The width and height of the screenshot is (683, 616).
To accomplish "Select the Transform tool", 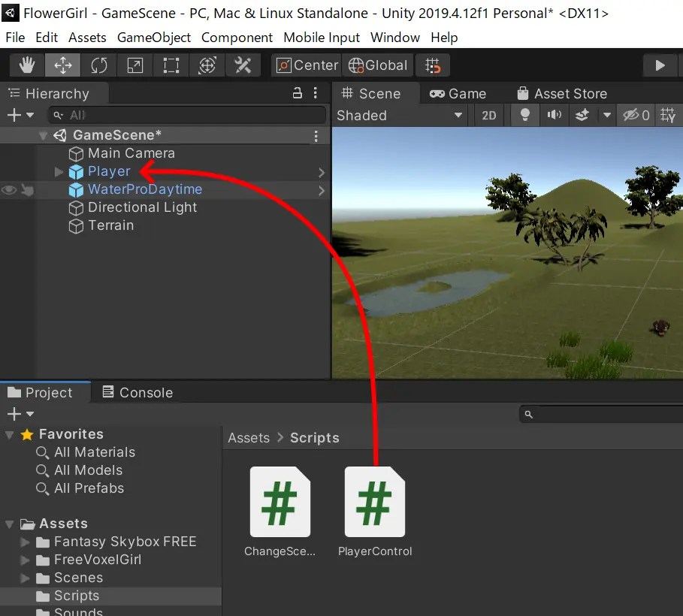I will tap(207, 65).
